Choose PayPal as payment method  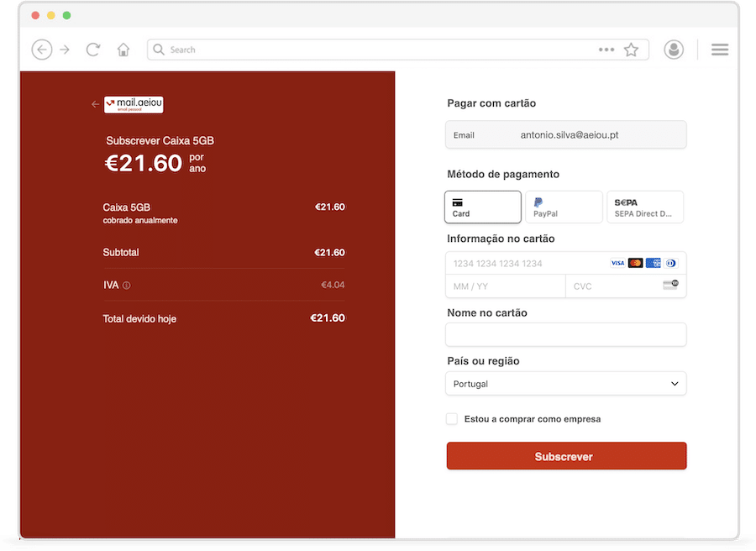pos(564,207)
